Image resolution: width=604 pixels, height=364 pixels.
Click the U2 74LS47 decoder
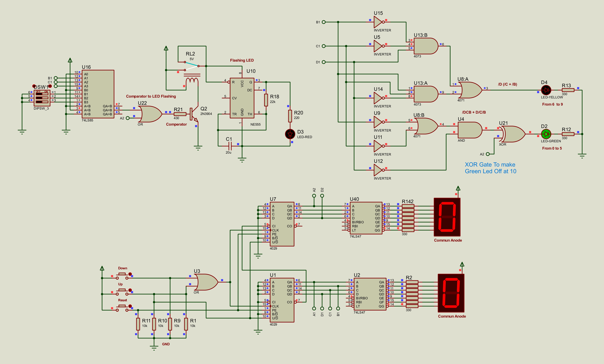(x=370, y=294)
